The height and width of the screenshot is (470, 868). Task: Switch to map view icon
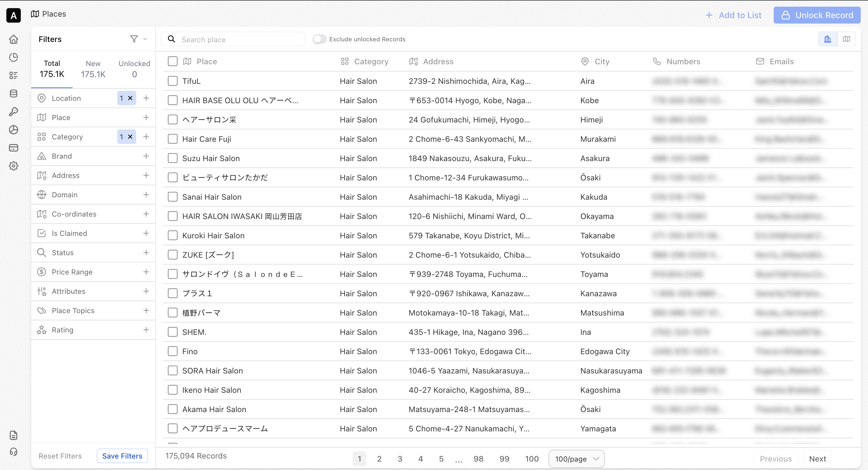click(x=846, y=39)
